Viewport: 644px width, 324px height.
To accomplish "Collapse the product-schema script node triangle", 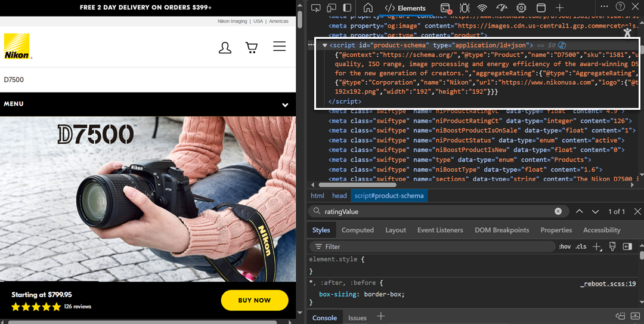I will [x=325, y=45].
